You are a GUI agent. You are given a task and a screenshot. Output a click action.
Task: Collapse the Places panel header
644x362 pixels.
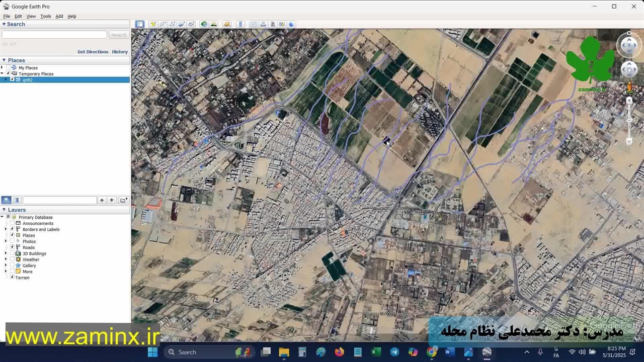(4, 60)
